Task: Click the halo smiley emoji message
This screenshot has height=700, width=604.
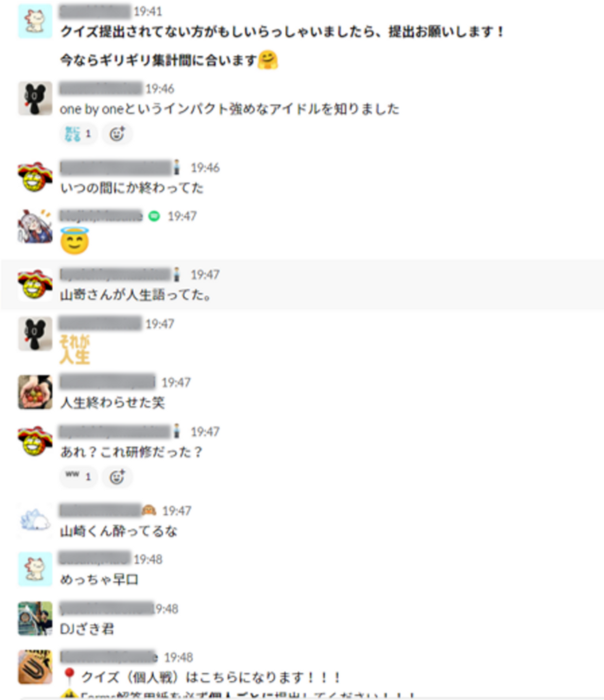Action: pos(75,240)
